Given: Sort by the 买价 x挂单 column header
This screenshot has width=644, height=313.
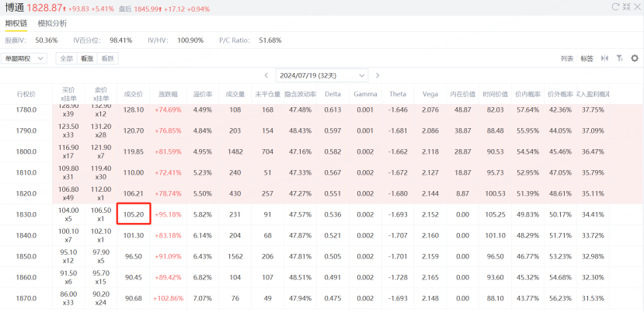Looking at the screenshot, I should point(68,94).
